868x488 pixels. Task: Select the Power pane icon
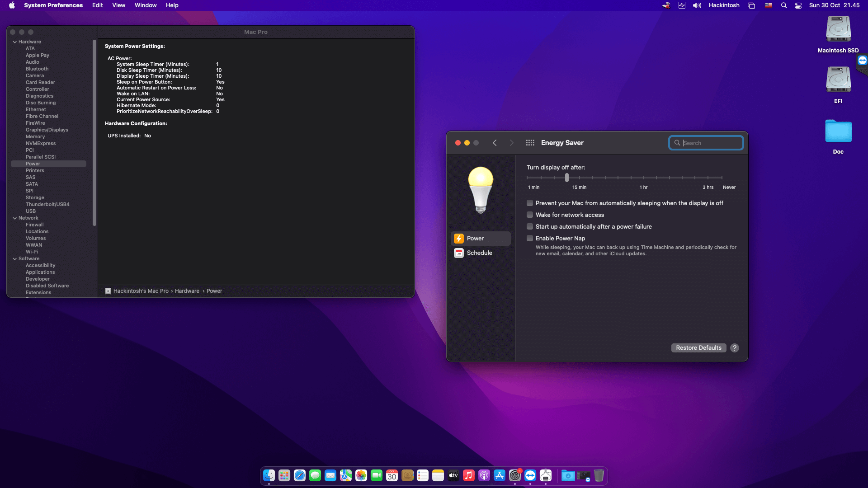point(459,239)
